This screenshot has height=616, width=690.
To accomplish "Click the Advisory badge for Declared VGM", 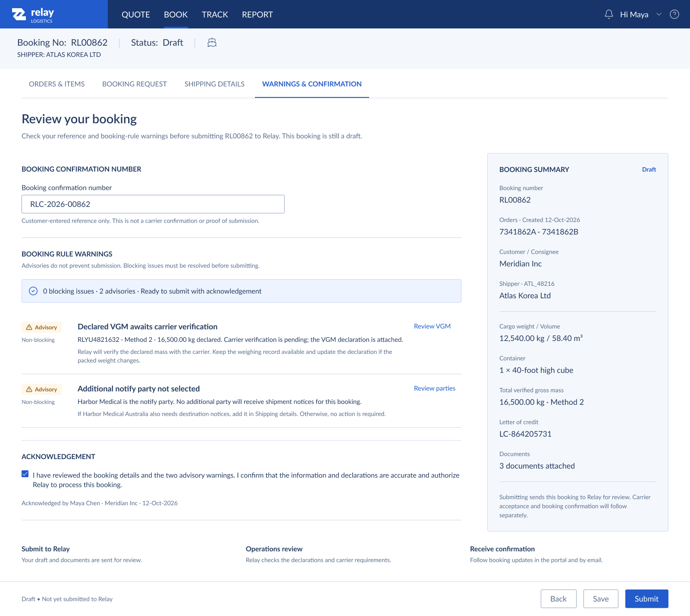I will click(42, 327).
